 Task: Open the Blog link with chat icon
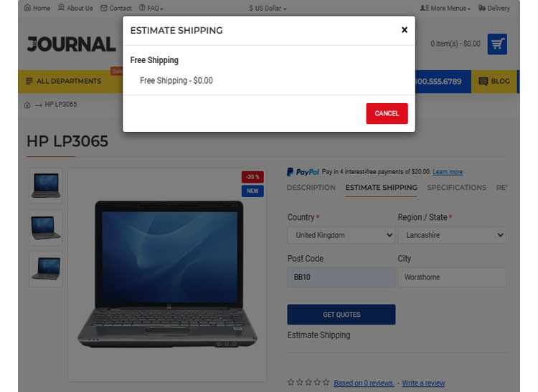tap(494, 81)
